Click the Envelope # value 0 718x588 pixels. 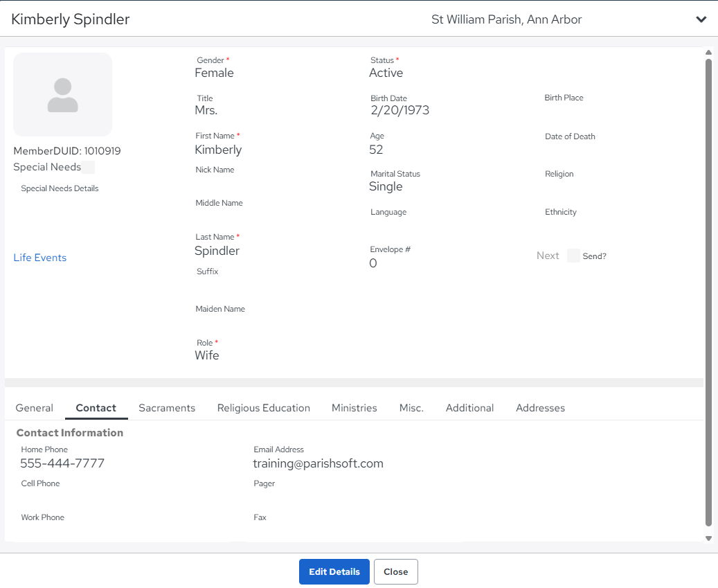373,263
